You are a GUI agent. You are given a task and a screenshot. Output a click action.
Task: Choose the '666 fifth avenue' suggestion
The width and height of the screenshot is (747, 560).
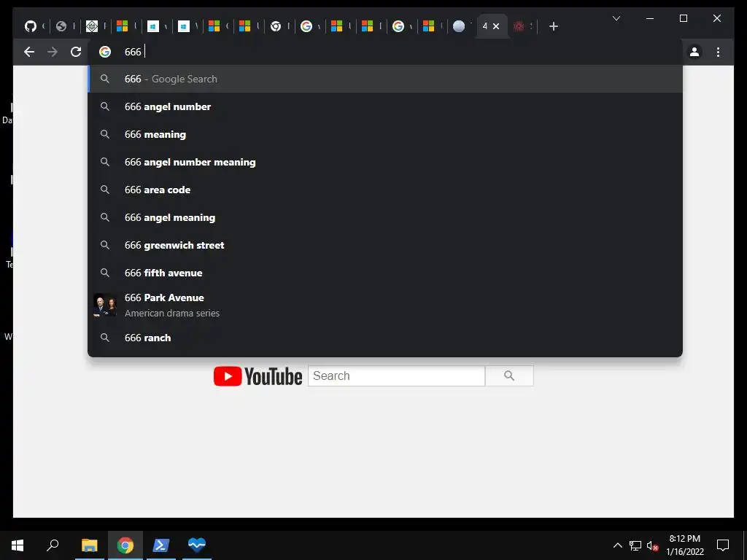click(385, 273)
